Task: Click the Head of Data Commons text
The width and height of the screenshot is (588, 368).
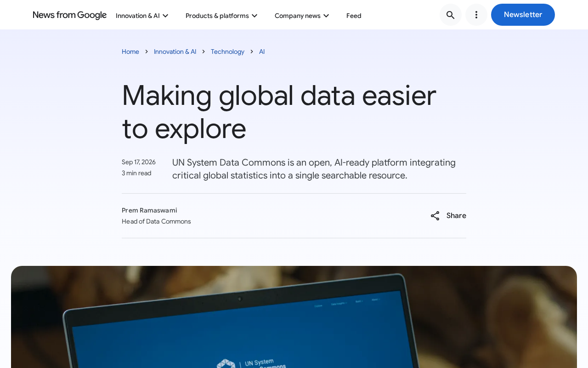Action: pos(156,221)
